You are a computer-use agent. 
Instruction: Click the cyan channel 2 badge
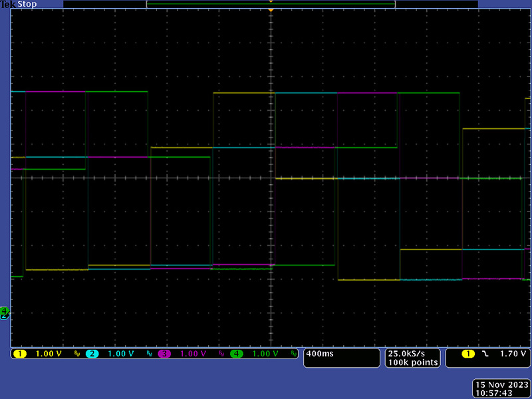click(x=92, y=354)
